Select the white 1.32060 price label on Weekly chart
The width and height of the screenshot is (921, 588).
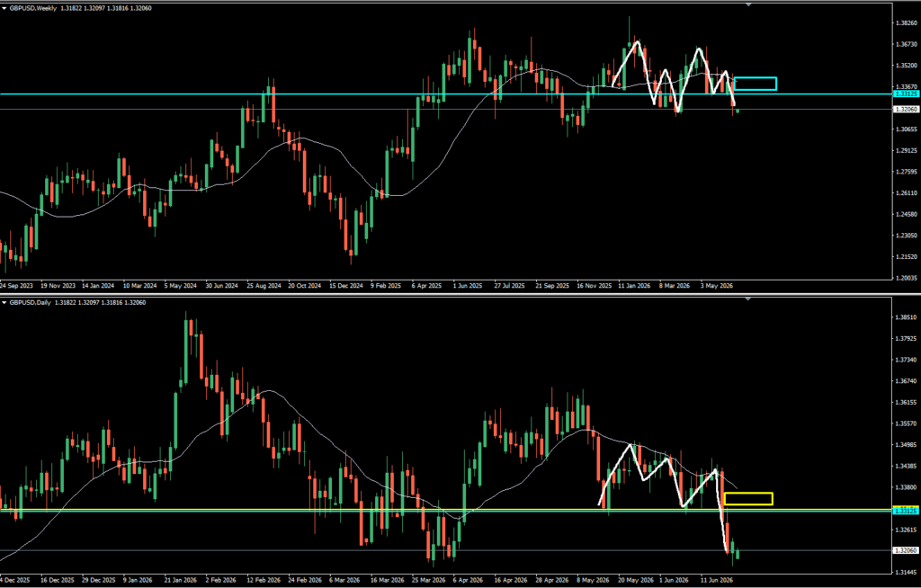tap(906, 110)
